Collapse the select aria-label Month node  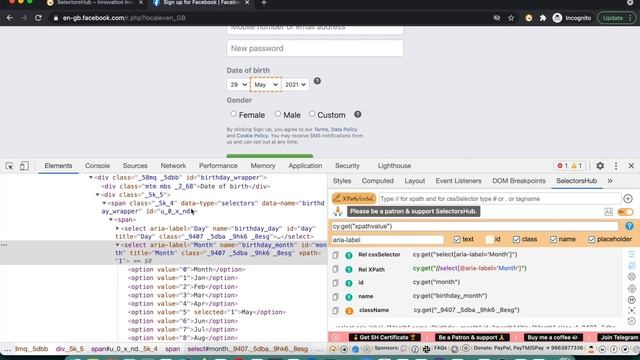click(118, 245)
